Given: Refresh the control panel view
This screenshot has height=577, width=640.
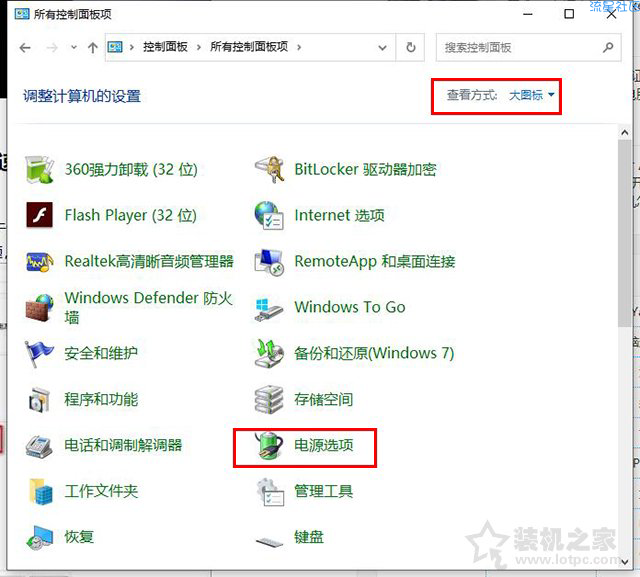Looking at the screenshot, I should [x=411, y=47].
